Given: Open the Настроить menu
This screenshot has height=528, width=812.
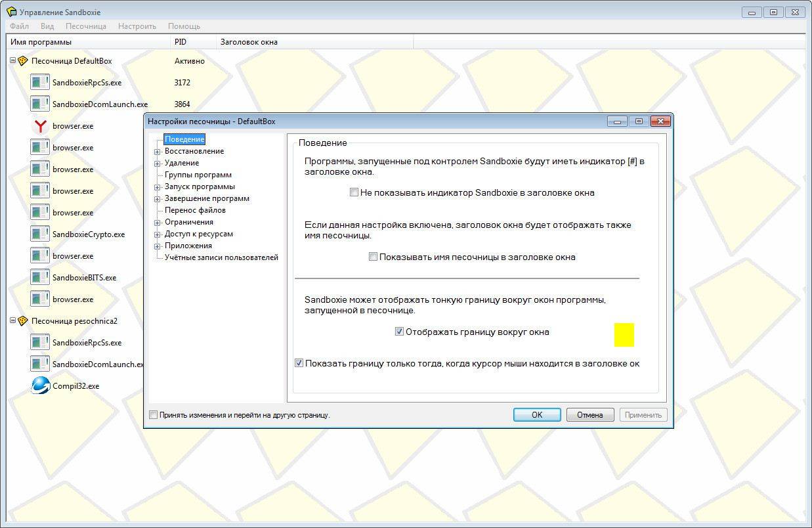Looking at the screenshot, I should tap(137, 26).
